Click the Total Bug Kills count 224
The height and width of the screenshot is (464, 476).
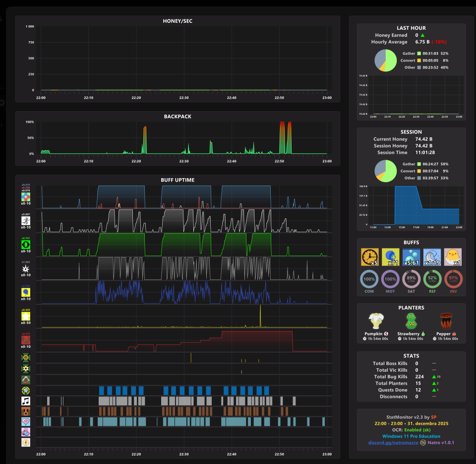[x=419, y=377]
